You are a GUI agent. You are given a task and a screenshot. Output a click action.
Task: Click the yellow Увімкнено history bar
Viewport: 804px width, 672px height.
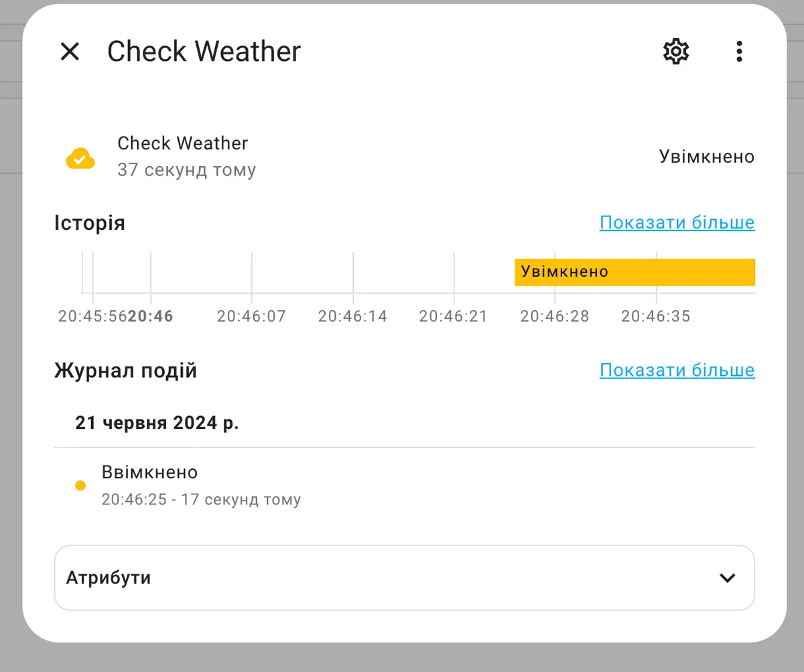point(634,272)
